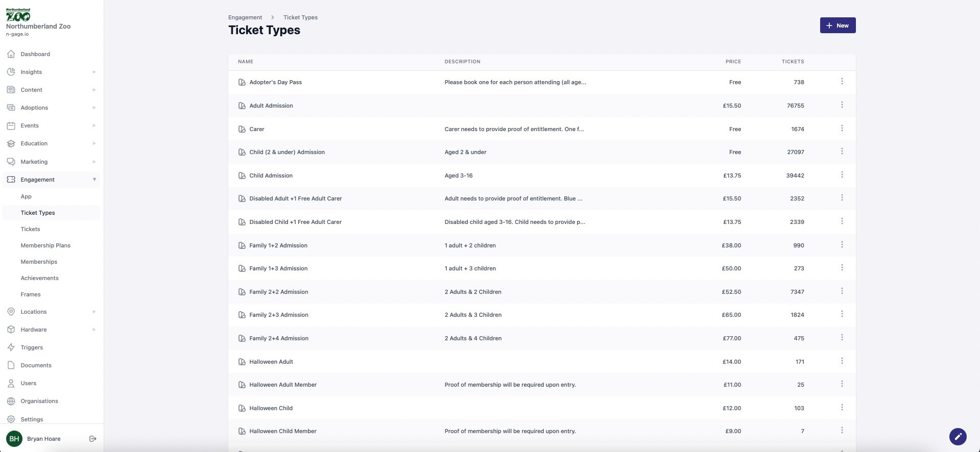Screen dimensions: 980x452
Task: Click the ticket icon next to Child Admission
Action: (242, 175)
